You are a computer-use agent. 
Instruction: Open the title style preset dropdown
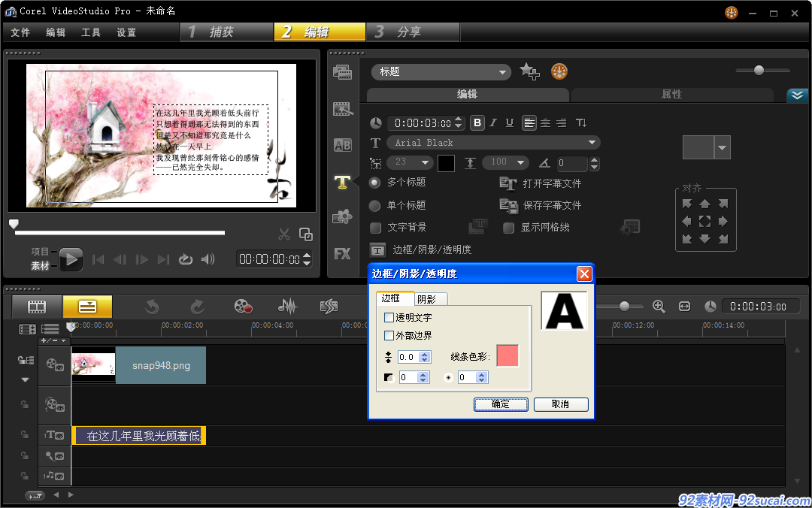click(722, 148)
